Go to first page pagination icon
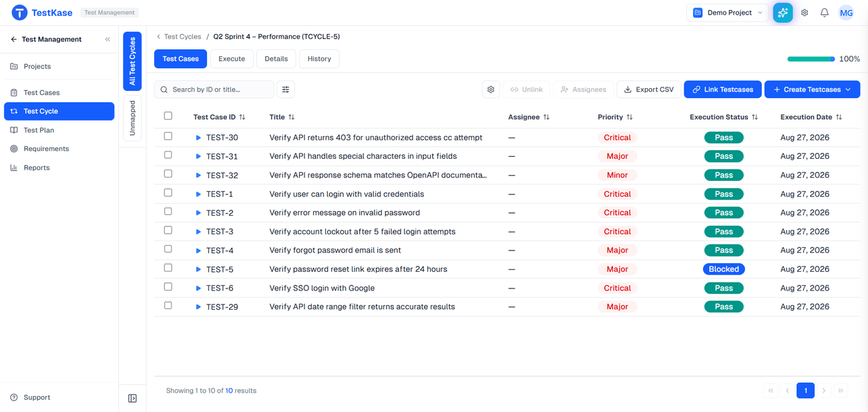The image size is (868, 412). (771, 391)
